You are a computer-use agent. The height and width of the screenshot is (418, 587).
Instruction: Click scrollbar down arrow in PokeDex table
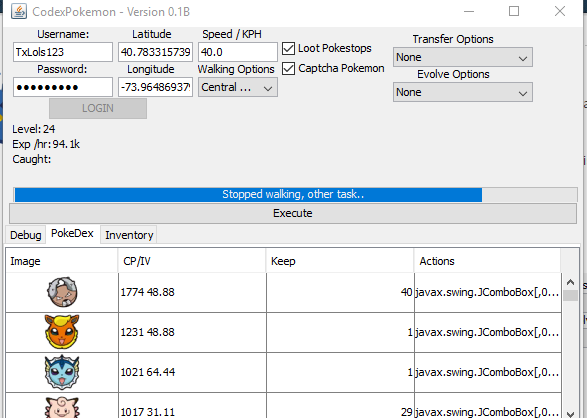pos(570,413)
